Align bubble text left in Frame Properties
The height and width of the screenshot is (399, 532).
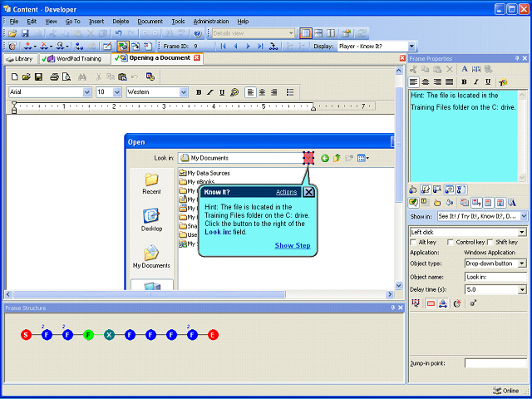click(x=414, y=81)
